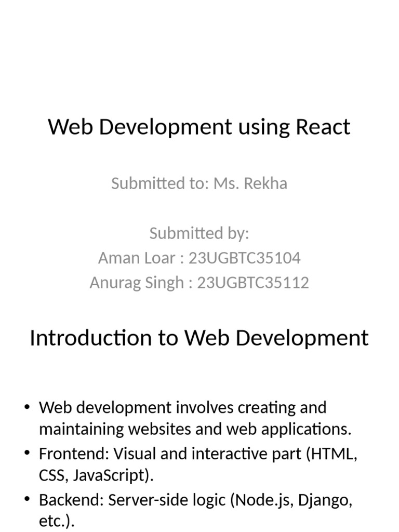This screenshot has width=399, height=532.
Task: Click bullet 'Web development involves creating and'
Action: point(182,408)
